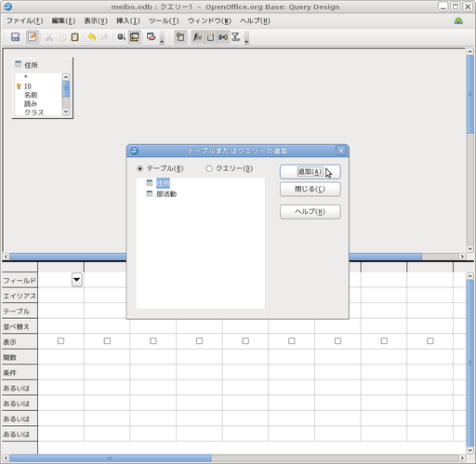Click the Paste clipboard icon
The width and height of the screenshot is (476, 464).
click(74, 37)
